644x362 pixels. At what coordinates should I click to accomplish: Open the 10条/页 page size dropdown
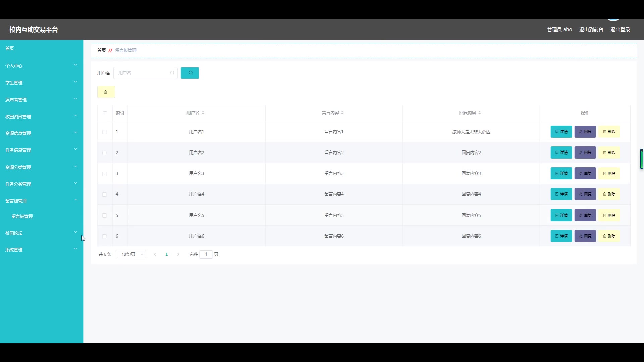click(131, 254)
